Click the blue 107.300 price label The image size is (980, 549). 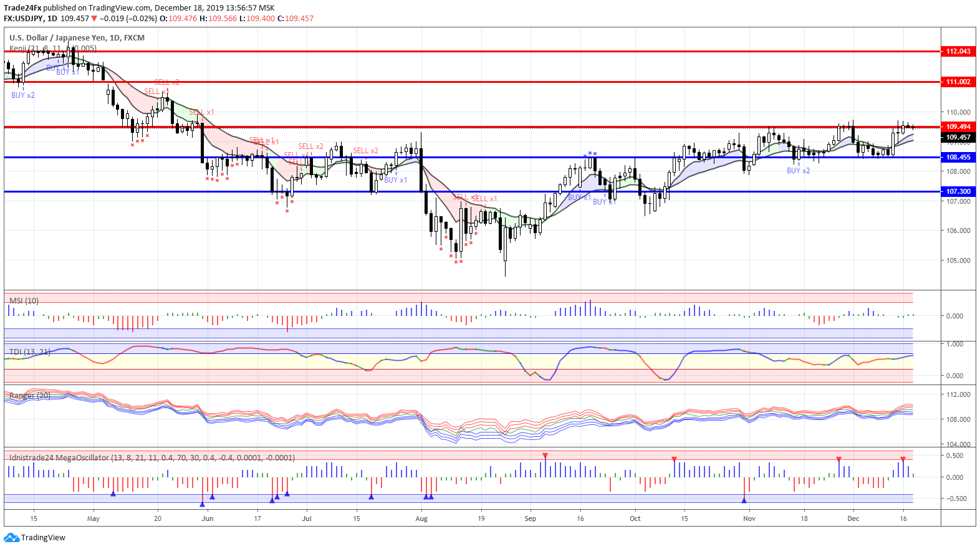click(958, 191)
